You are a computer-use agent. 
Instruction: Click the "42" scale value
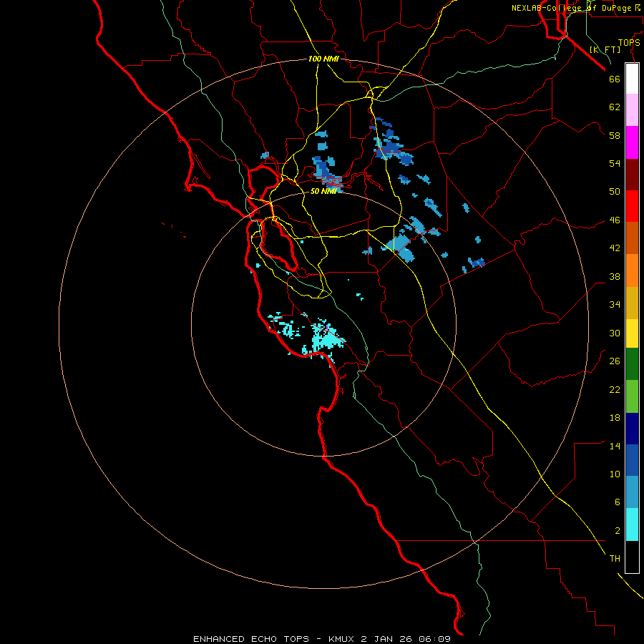tap(615, 248)
